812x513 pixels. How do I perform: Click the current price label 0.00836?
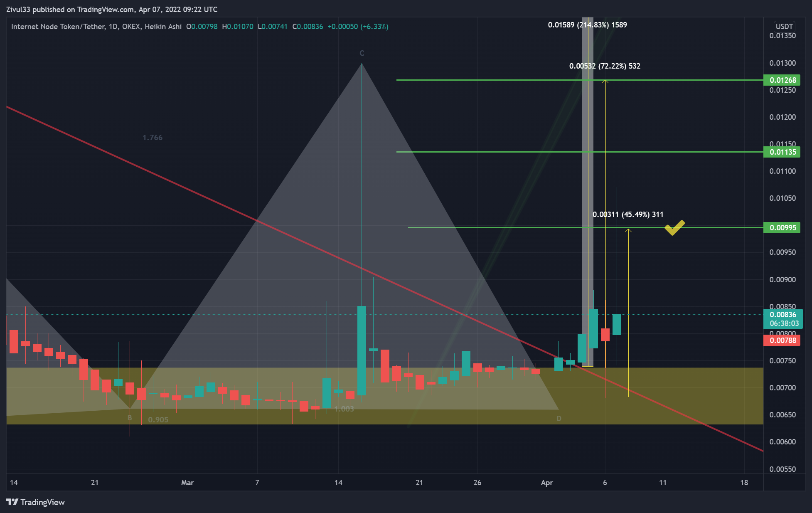point(783,315)
